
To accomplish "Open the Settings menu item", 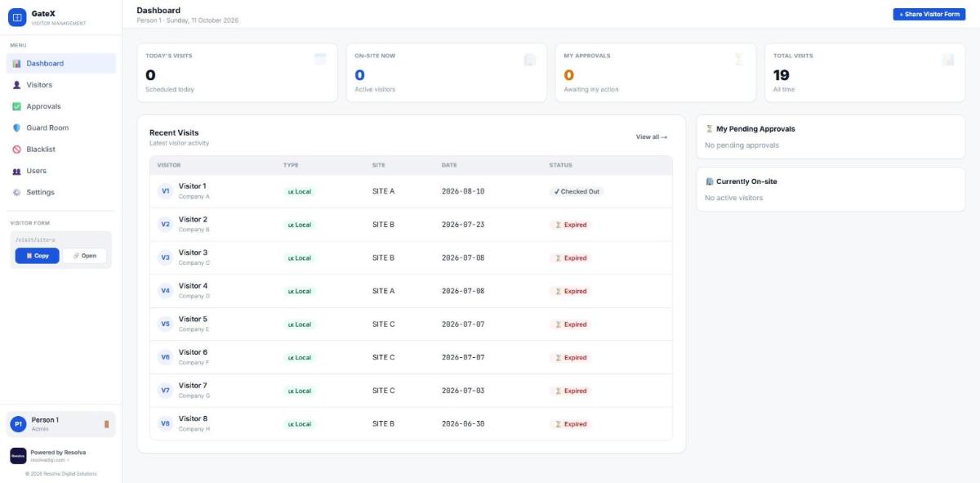I will click(x=61, y=192).
